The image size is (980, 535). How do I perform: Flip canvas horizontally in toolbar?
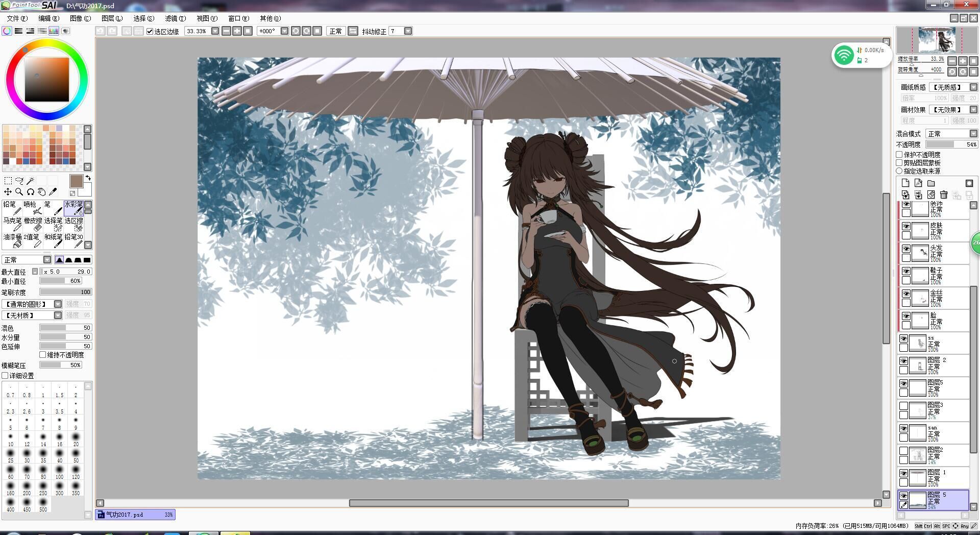coord(353,31)
